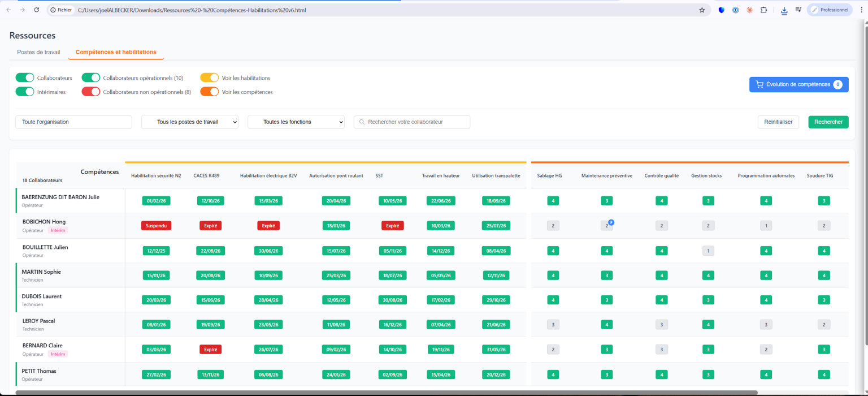Open the media controls music icon

(x=798, y=10)
